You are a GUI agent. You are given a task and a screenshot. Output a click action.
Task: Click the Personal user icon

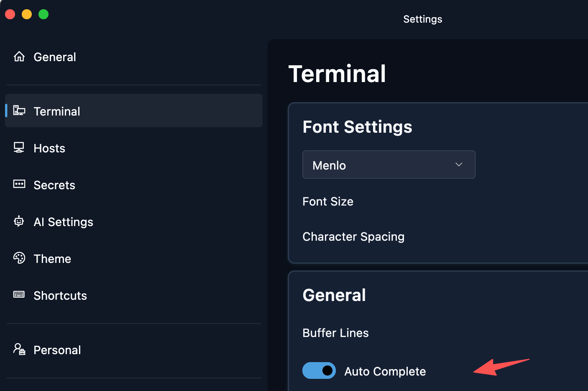click(19, 349)
